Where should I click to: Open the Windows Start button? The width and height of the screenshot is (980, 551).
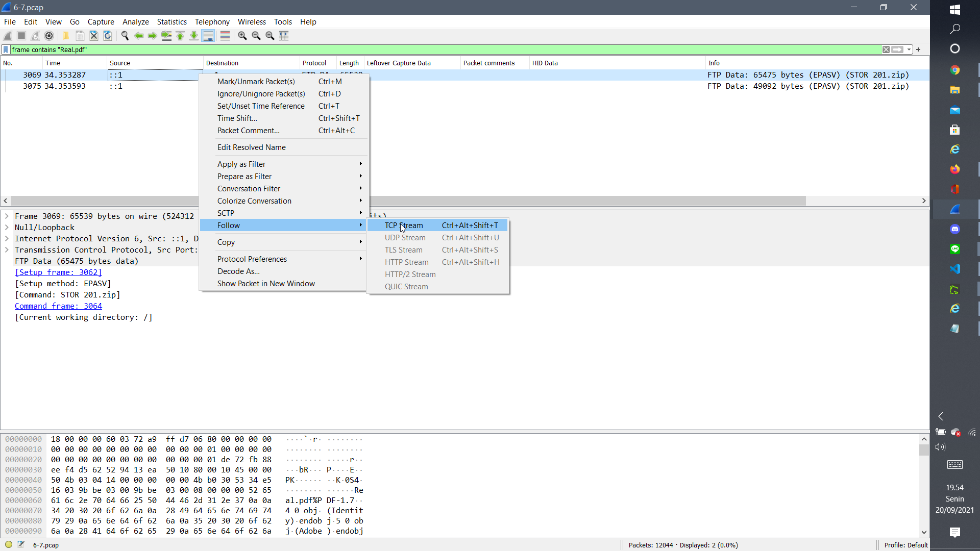954,9
